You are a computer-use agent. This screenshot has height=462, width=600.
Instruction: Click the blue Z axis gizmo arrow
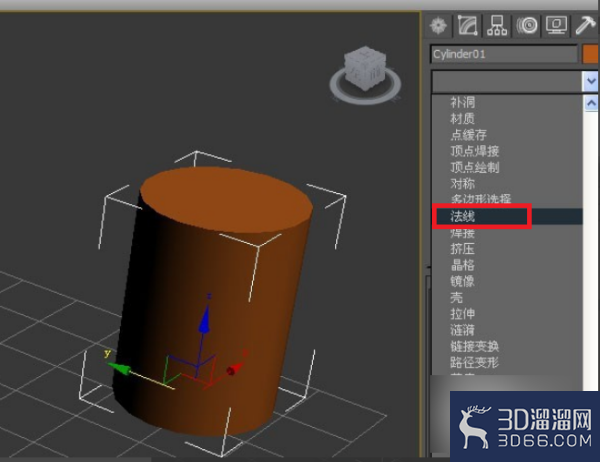204,320
